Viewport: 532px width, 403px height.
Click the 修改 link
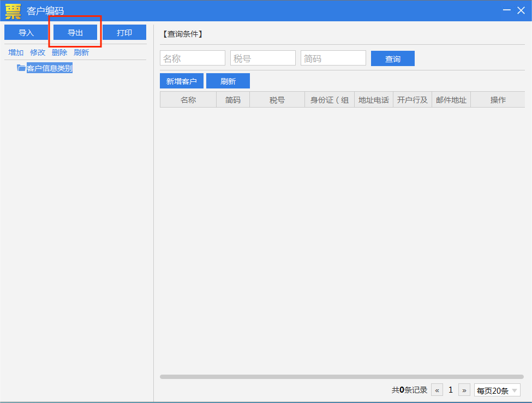pos(38,52)
